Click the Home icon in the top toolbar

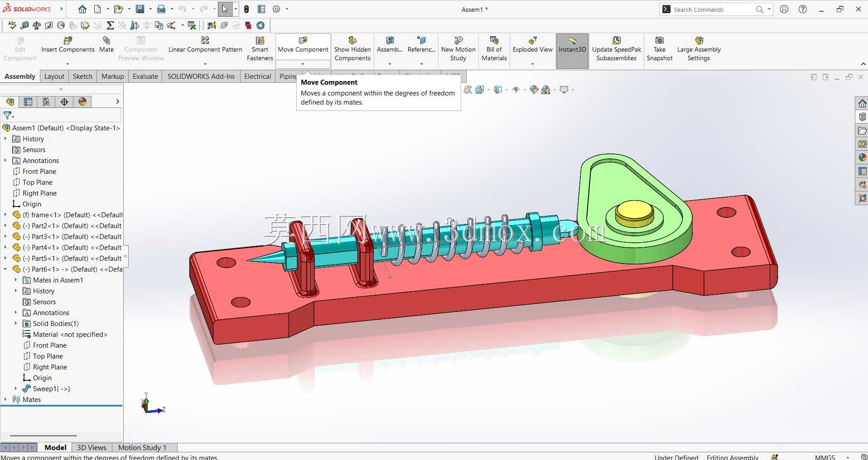(82, 9)
